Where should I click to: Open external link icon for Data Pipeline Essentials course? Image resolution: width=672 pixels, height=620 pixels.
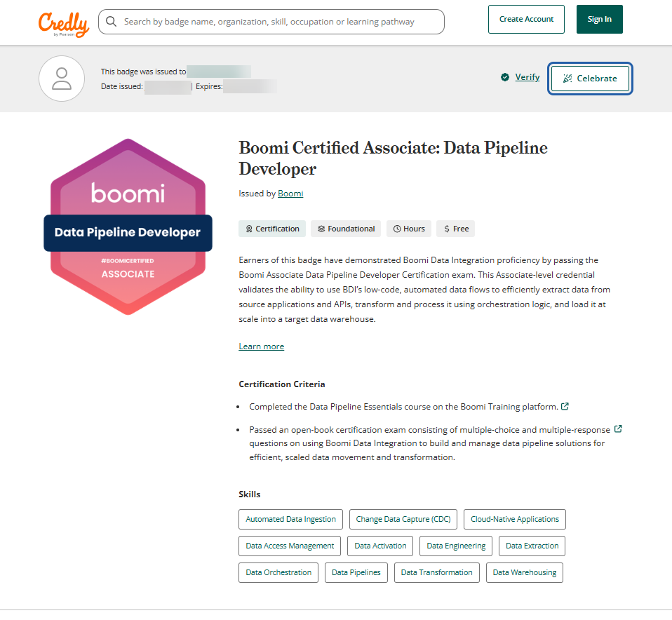click(x=565, y=406)
